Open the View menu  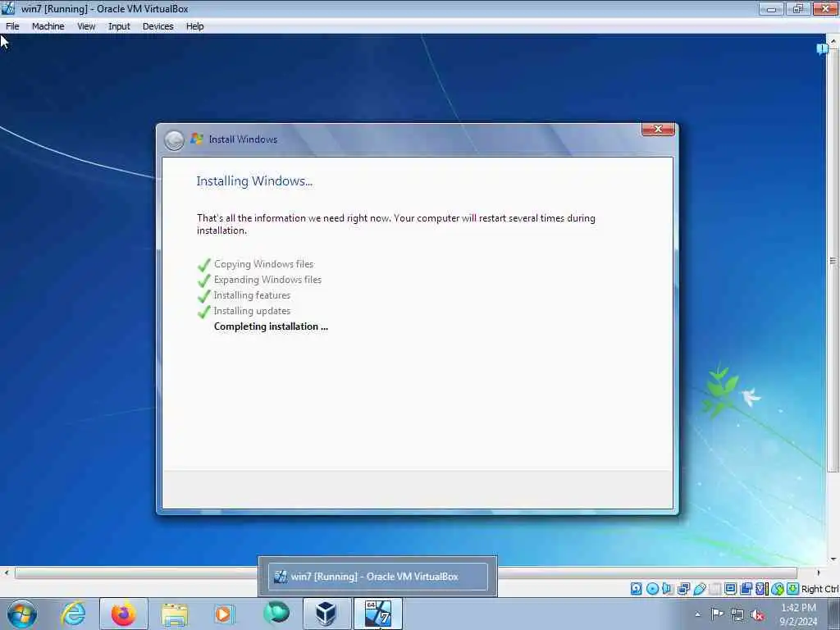point(85,26)
